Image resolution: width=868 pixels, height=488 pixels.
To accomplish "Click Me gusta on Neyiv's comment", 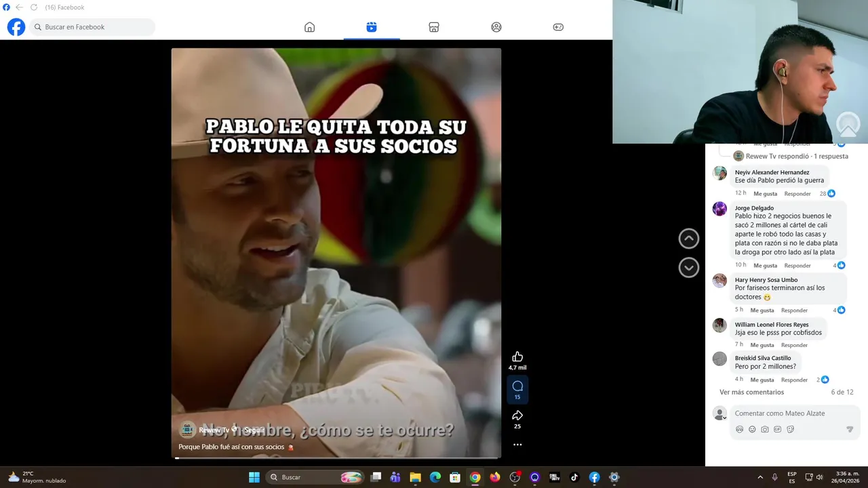I will (765, 194).
